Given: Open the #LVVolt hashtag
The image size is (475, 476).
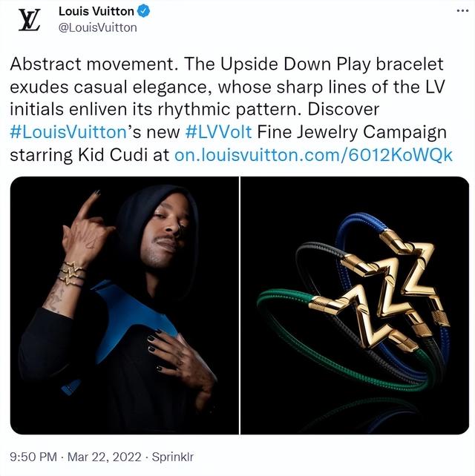Looking at the screenshot, I should click(218, 133).
